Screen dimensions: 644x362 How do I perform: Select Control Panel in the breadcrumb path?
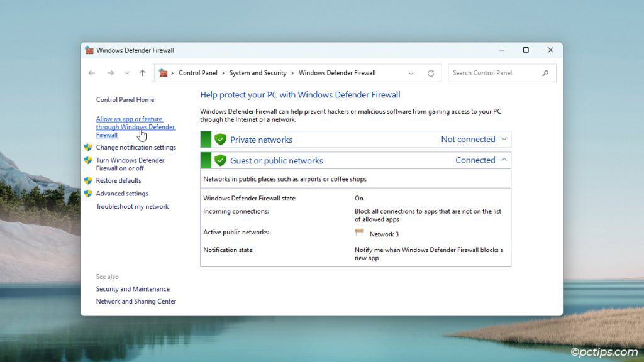(x=198, y=73)
